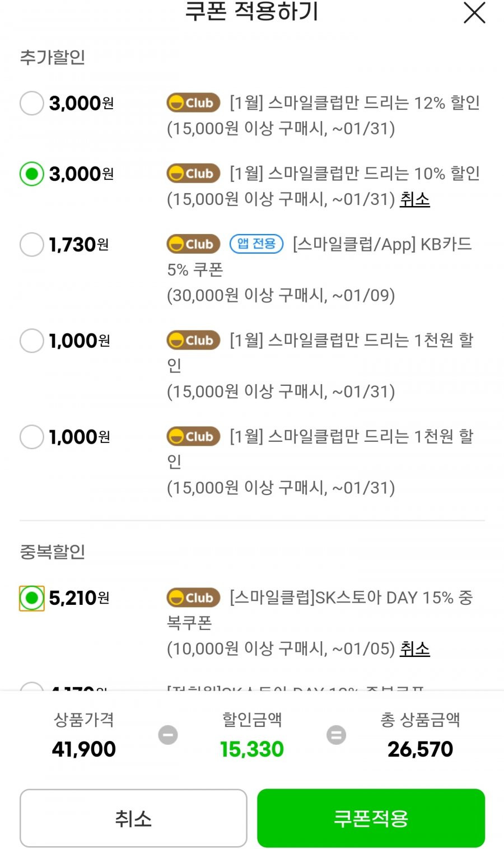Click Club badge on 12% discount coupon

pos(193,102)
